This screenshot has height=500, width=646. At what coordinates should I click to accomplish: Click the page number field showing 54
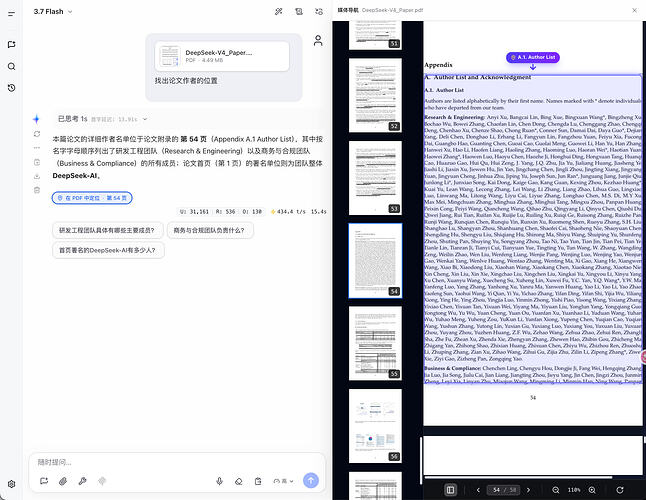pos(496,490)
